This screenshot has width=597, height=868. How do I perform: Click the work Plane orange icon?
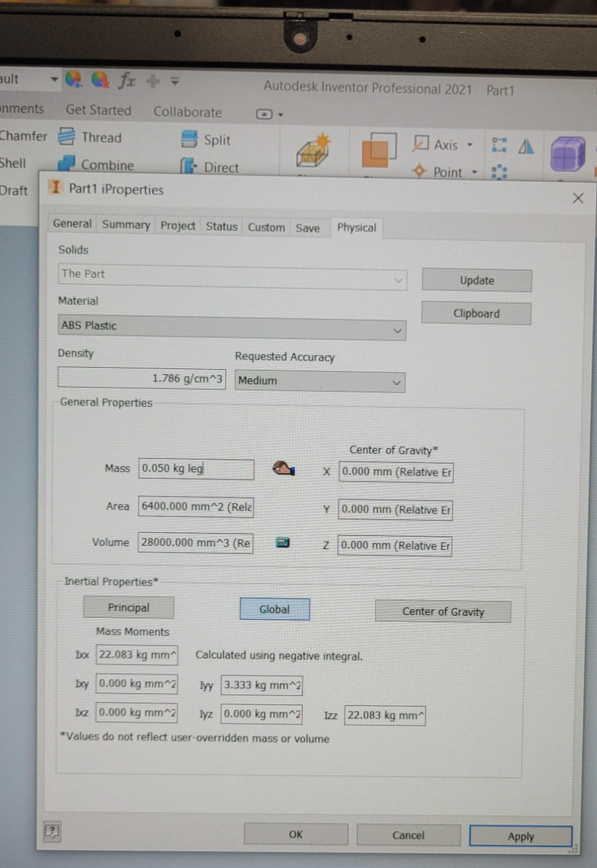point(379,150)
